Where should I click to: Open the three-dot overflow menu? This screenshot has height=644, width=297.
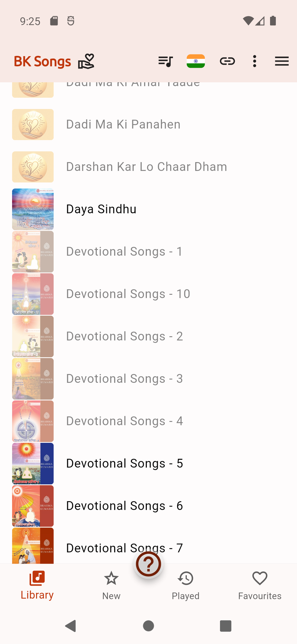255,61
